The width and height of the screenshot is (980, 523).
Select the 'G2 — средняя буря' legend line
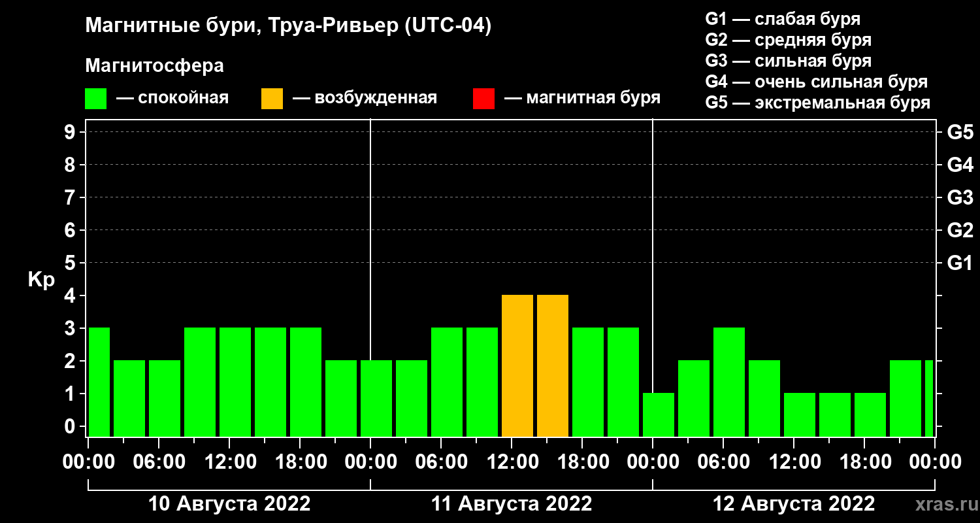click(788, 40)
